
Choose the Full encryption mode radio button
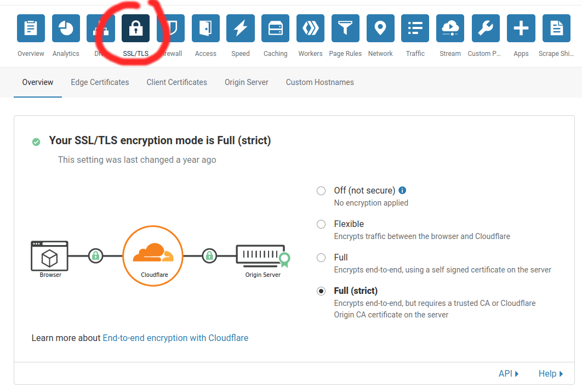pyautogui.click(x=321, y=258)
